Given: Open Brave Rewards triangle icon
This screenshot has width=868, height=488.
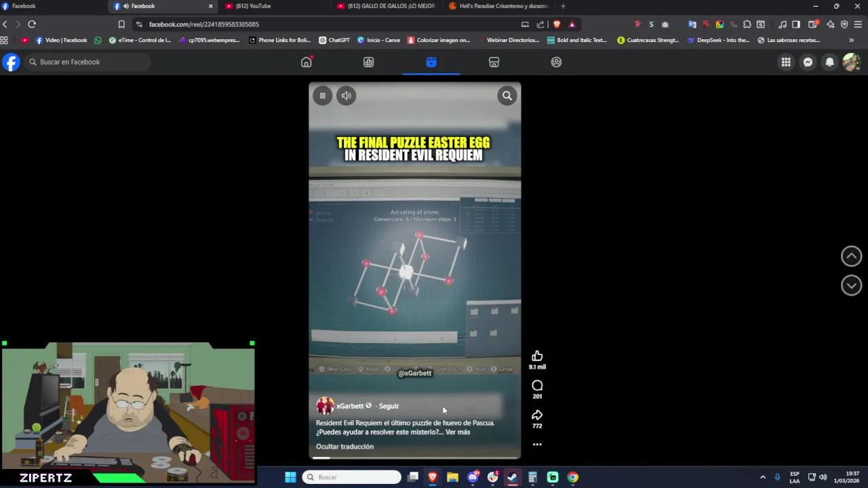Looking at the screenshot, I should 572,24.
